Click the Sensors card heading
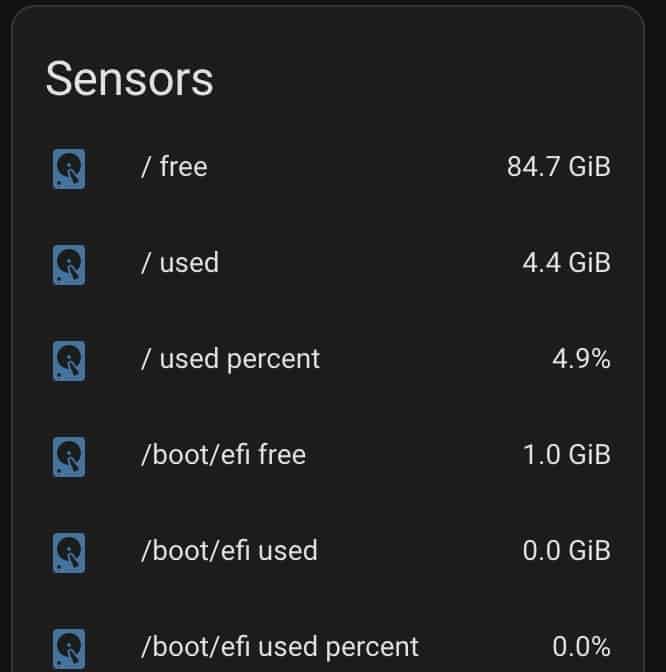 (x=129, y=79)
